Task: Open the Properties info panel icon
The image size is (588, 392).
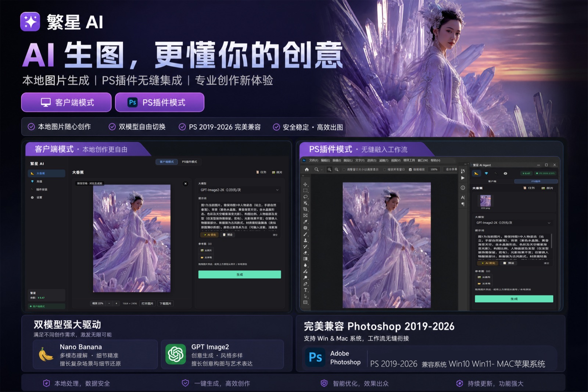Action: tap(463, 188)
